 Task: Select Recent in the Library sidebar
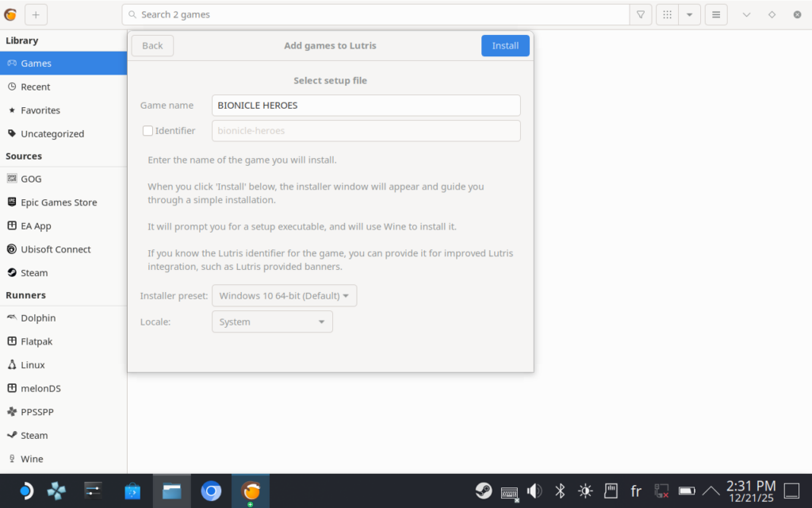tap(36, 87)
